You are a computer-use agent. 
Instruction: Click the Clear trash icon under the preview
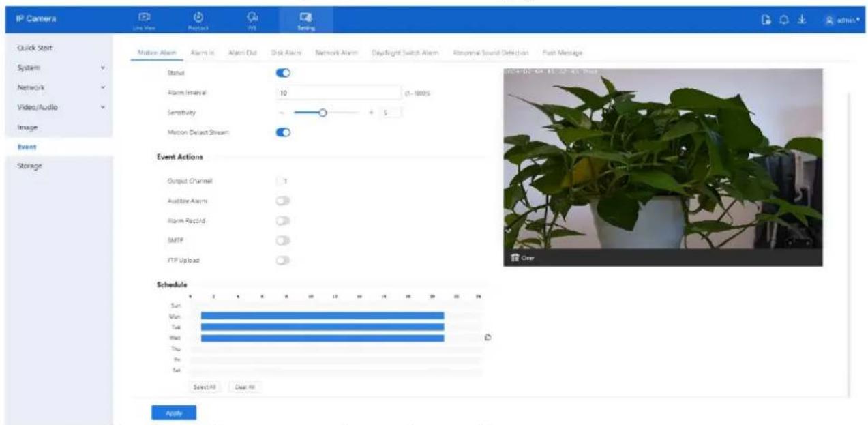(522, 257)
